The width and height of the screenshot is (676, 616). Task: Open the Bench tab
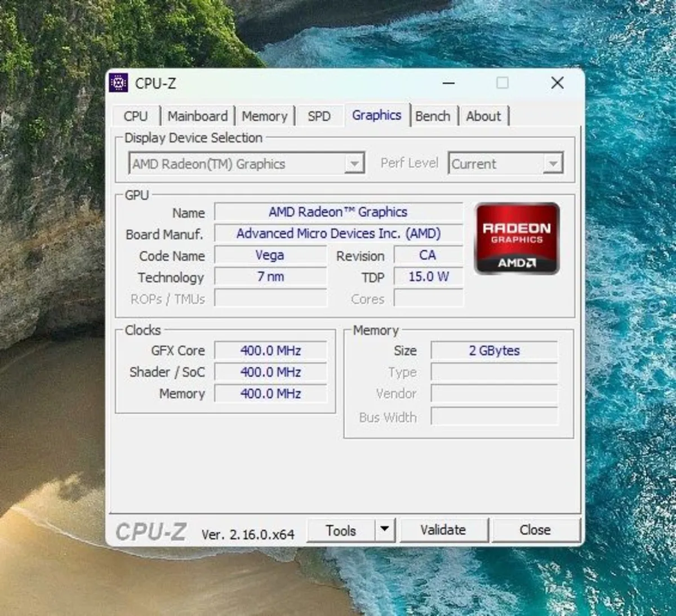pyautogui.click(x=433, y=116)
